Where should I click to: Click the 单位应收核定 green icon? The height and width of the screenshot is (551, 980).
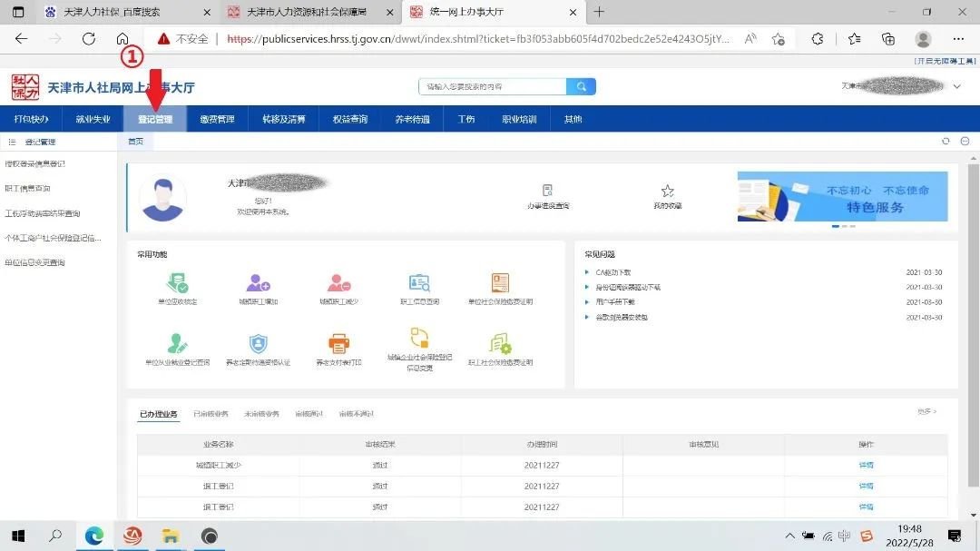pyautogui.click(x=177, y=283)
